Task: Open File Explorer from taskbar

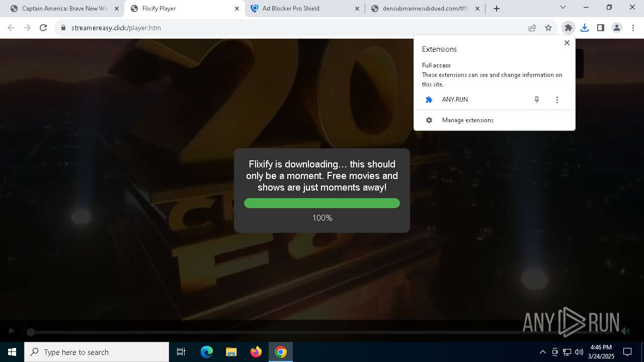Action: pos(231,352)
